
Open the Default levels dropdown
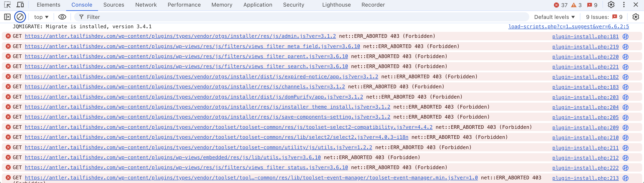[554, 17]
